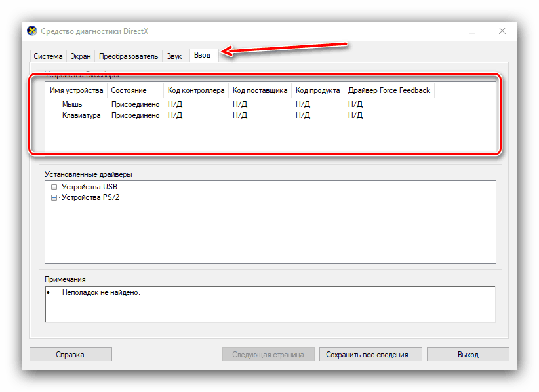This screenshot has height=392, width=539.
Task: Switch to the Система tab
Action: [48, 56]
